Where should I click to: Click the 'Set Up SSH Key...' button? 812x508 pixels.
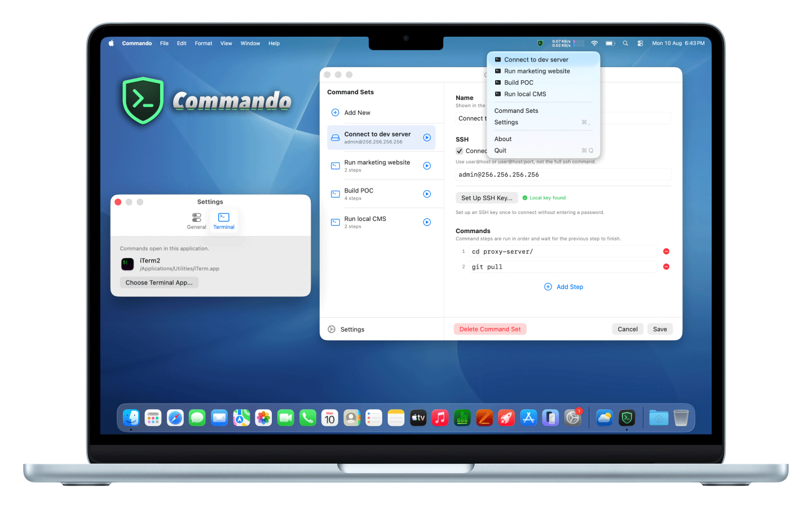[487, 198]
